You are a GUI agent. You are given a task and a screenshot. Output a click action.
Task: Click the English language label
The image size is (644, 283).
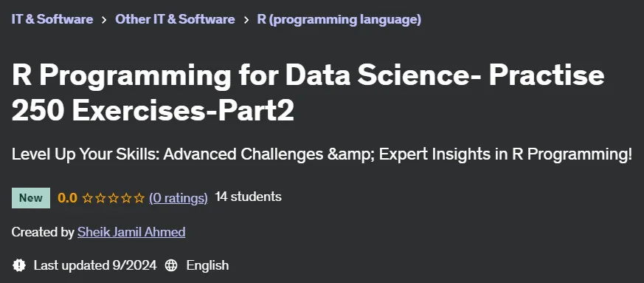(x=207, y=265)
